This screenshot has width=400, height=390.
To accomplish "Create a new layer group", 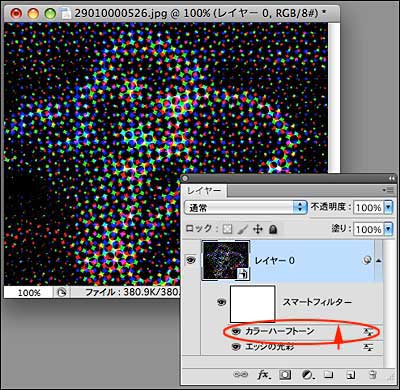I will point(329,375).
